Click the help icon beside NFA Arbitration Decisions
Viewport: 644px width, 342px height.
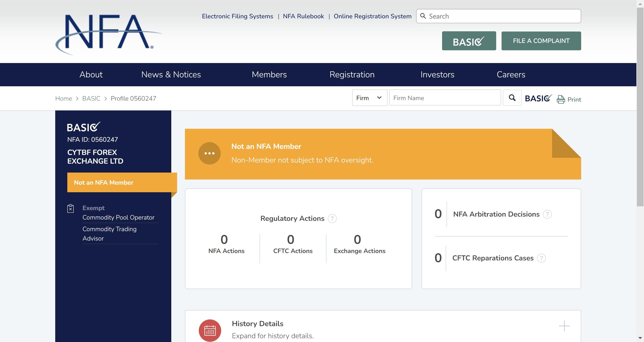coord(547,214)
